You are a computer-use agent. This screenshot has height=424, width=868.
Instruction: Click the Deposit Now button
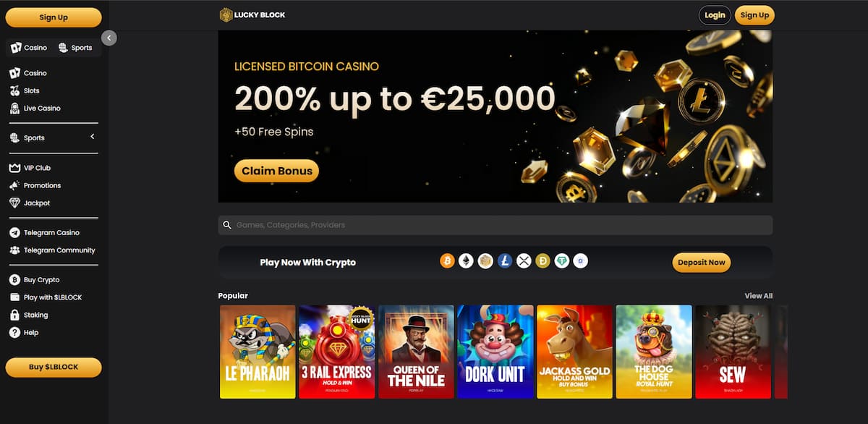(702, 262)
